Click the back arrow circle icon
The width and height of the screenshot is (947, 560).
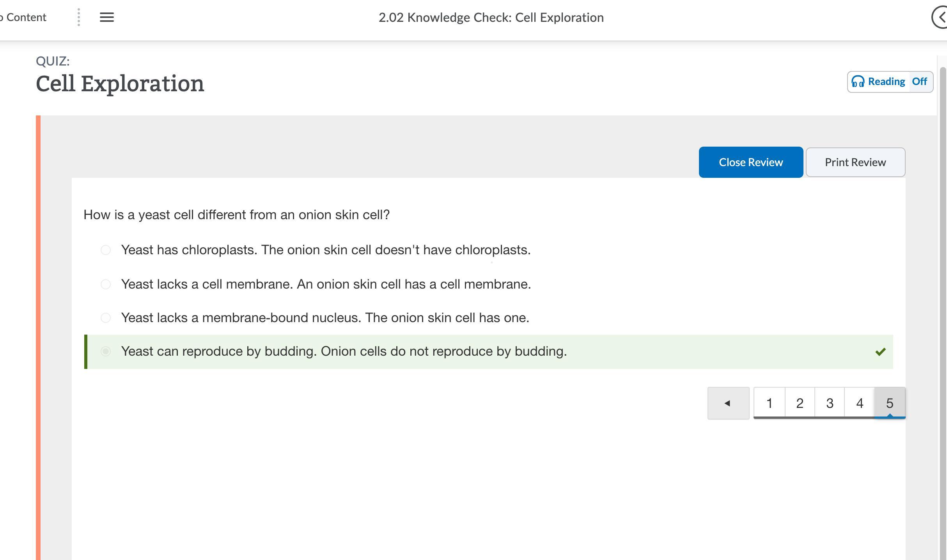pos(941,17)
